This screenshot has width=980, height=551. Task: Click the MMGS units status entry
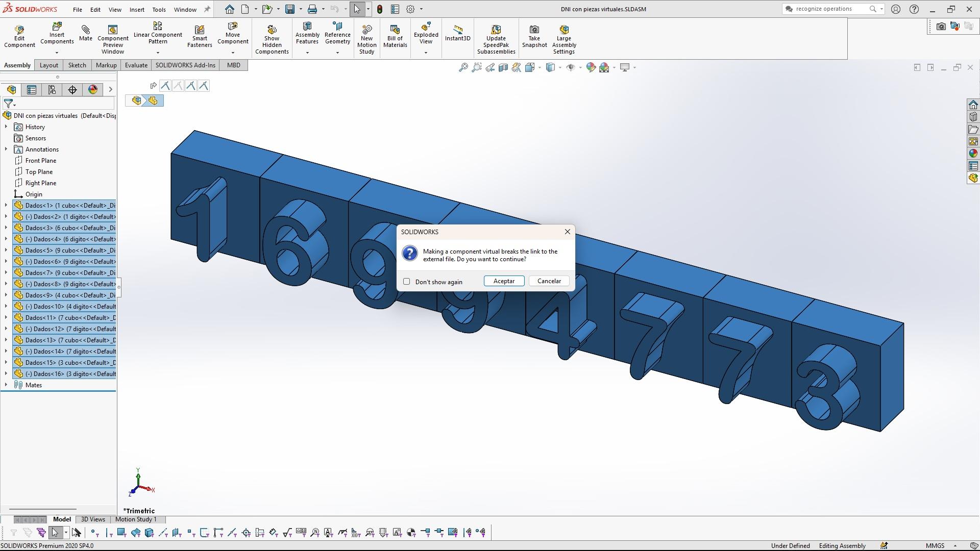(935, 545)
